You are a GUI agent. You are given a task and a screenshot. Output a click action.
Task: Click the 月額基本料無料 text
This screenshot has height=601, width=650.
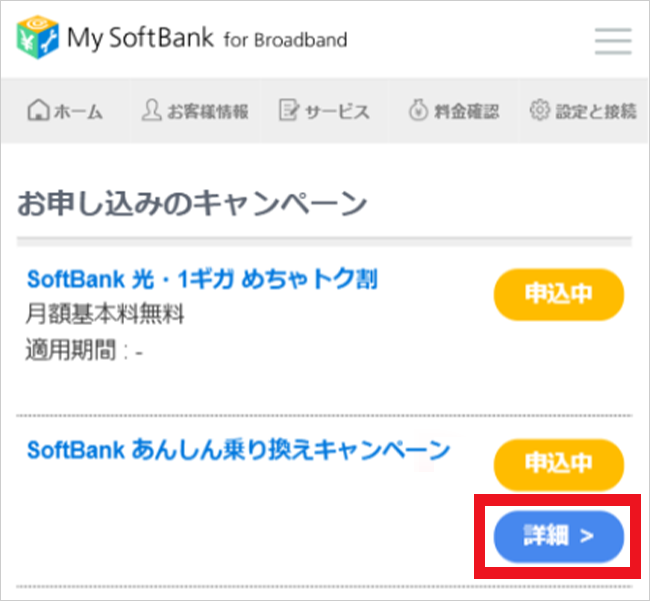pyautogui.click(x=105, y=315)
